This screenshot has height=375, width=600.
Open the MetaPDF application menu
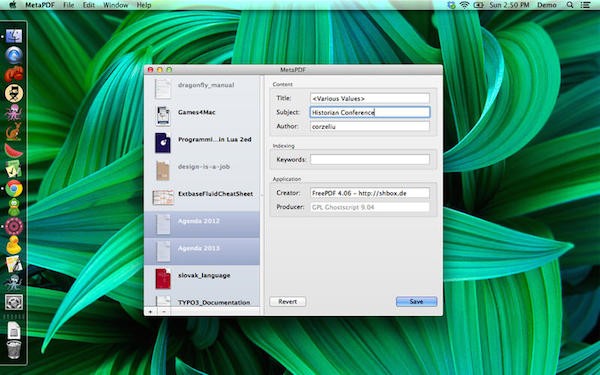pyautogui.click(x=40, y=5)
